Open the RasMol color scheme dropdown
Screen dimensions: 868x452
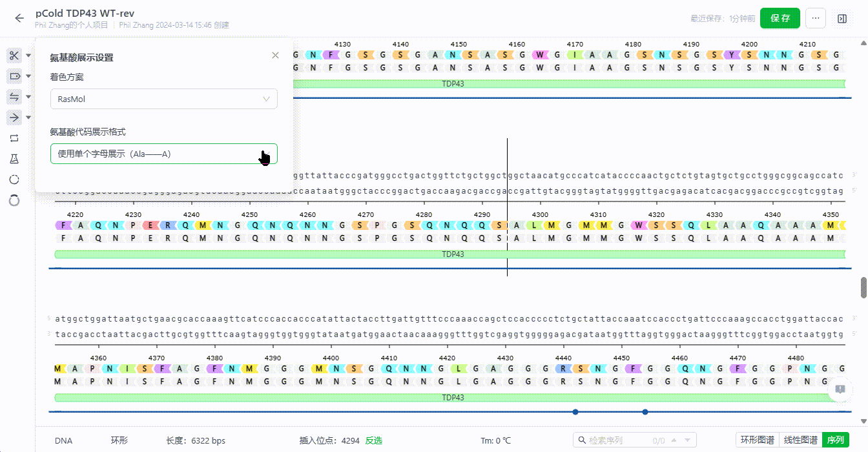pos(164,99)
